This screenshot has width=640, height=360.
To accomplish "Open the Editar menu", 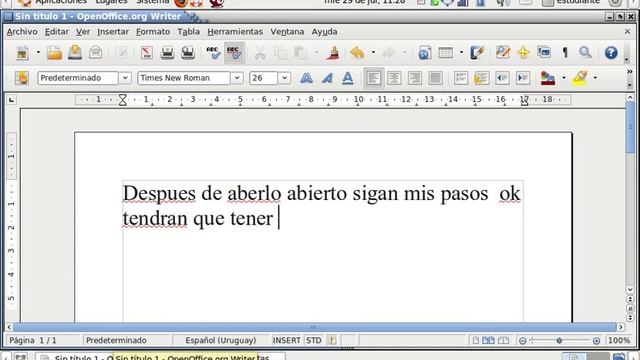I will (x=57, y=31).
